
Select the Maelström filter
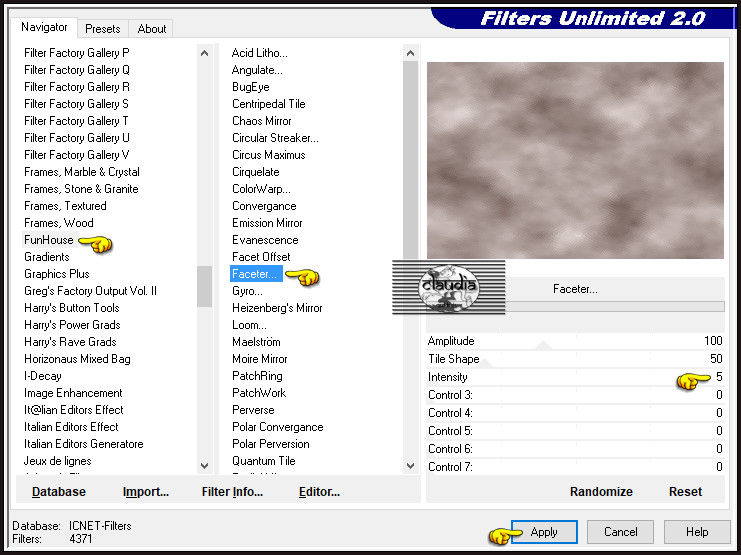pyautogui.click(x=256, y=342)
